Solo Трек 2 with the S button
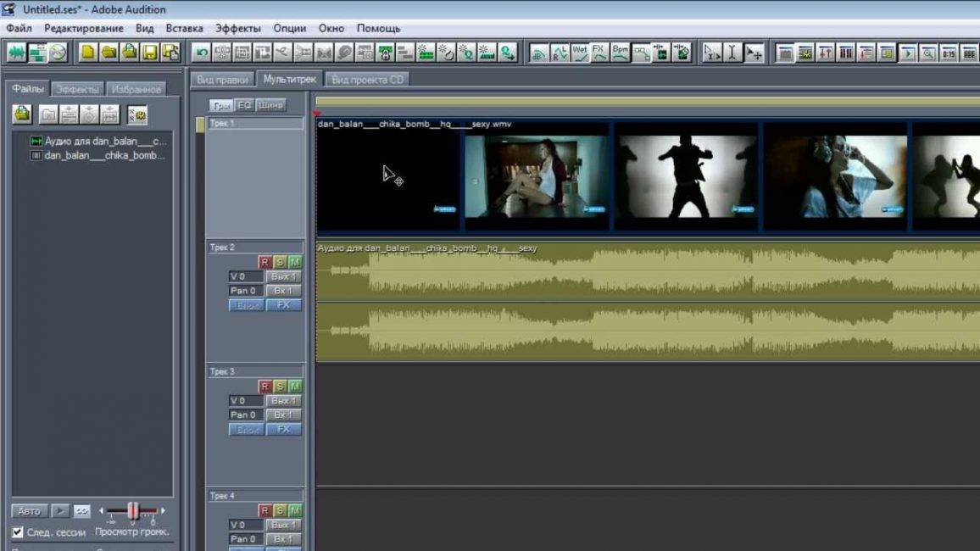980x551 pixels. pyautogui.click(x=280, y=263)
